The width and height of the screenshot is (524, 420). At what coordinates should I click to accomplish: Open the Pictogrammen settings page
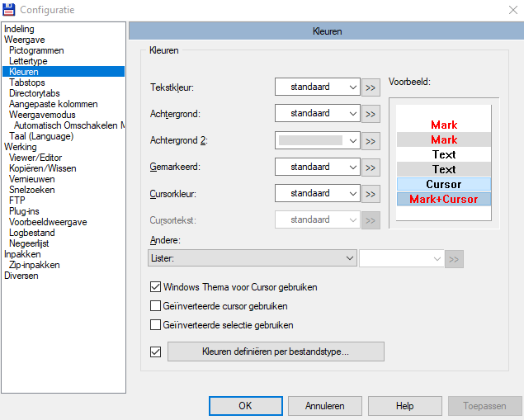(36, 50)
